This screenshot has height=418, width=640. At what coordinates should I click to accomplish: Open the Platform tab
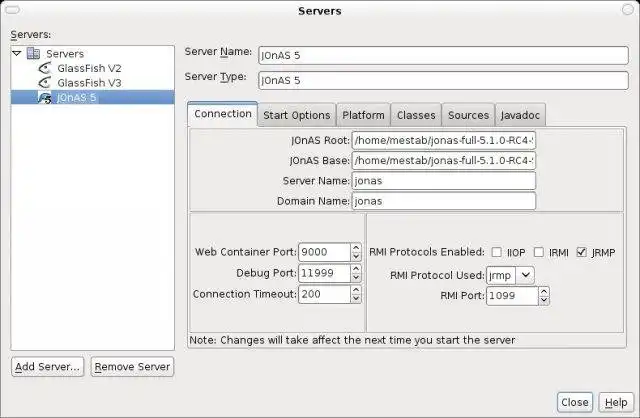click(x=363, y=115)
